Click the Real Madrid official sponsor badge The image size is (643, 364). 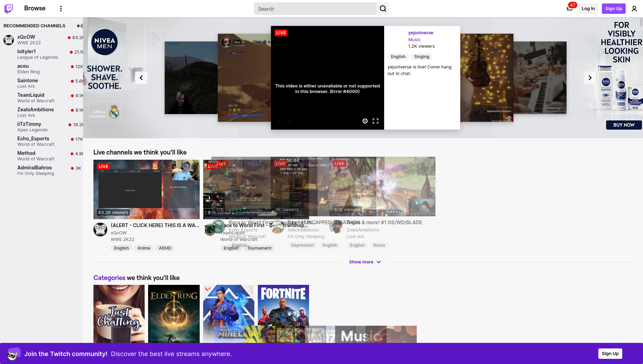(x=105, y=112)
